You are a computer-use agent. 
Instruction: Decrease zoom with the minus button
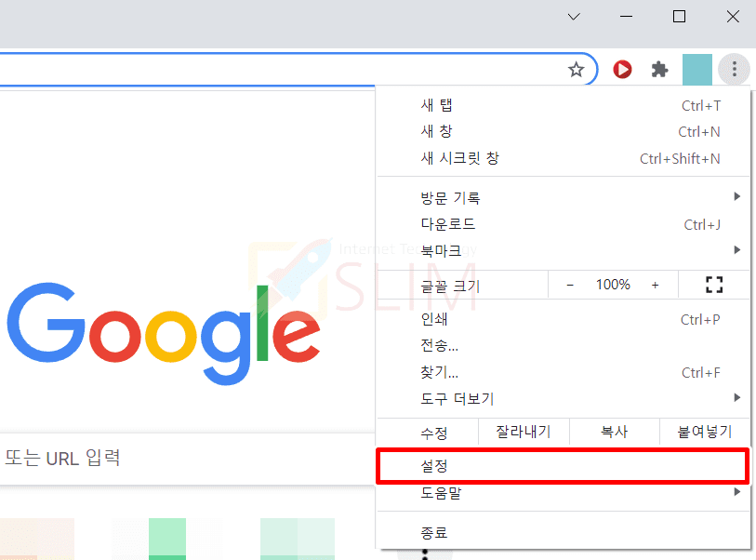[570, 285]
